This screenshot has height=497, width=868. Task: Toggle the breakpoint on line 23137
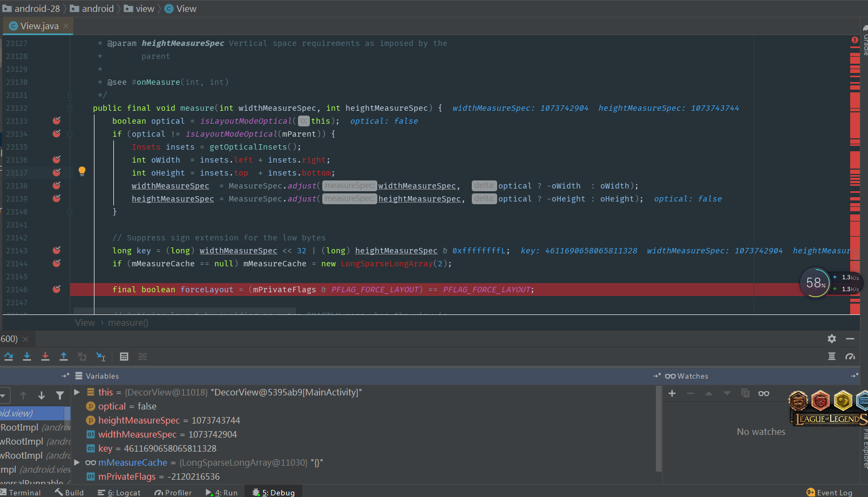pos(57,172)
